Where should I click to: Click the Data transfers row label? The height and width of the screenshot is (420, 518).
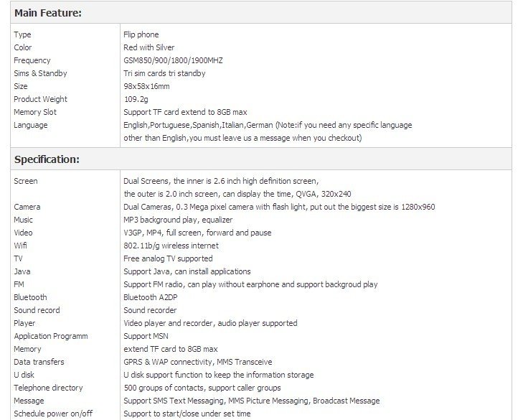(39, 362)
